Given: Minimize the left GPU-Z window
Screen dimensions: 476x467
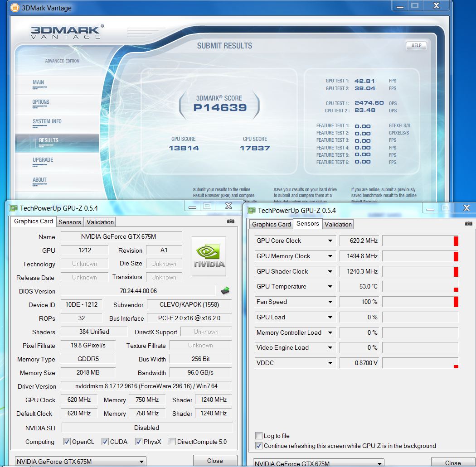Looking at the screenshot, I should point(192,207).
